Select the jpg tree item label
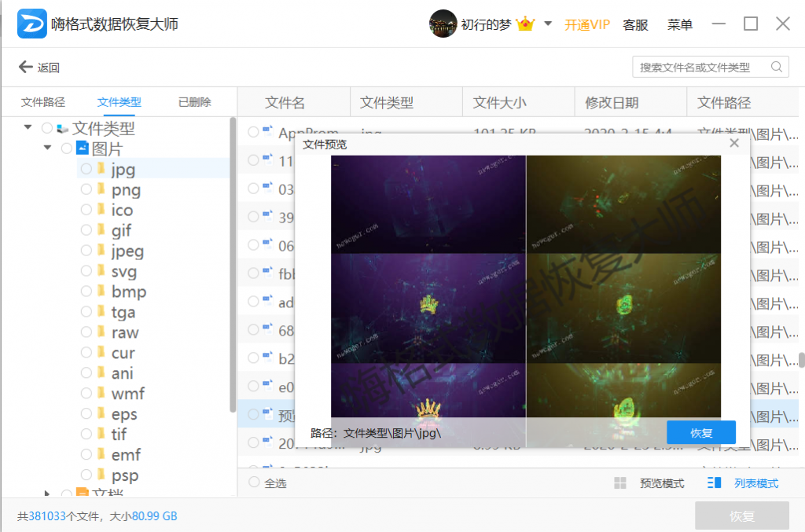 coord(123,169)
